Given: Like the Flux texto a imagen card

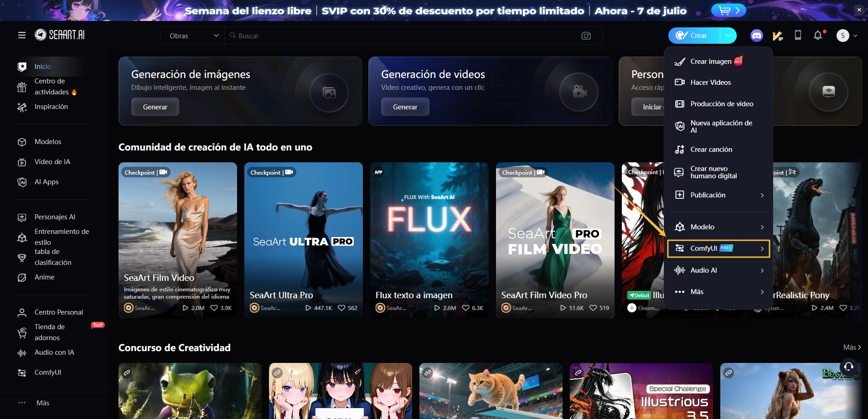Looking at the screenshot, I should 465,308.
